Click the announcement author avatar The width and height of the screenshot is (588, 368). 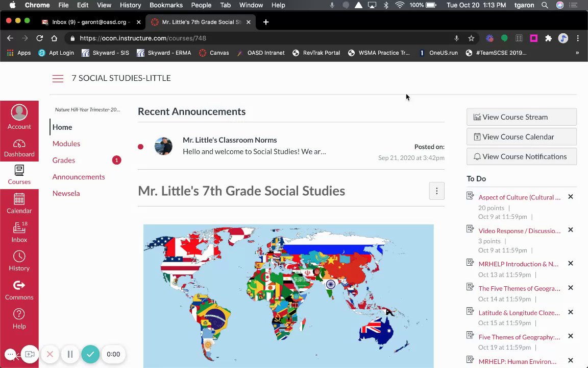click(x=163, y=146)
